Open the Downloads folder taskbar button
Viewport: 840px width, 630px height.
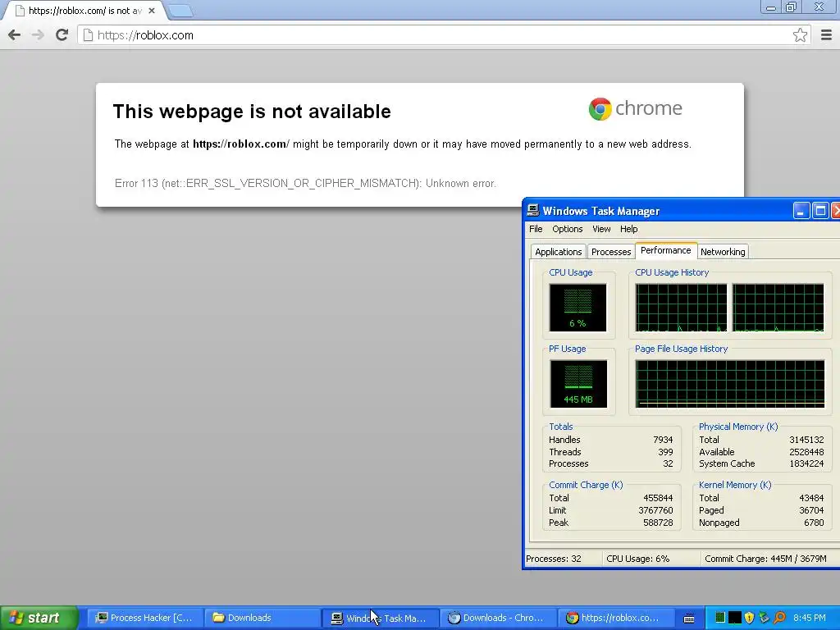click(x=262, y=618)
